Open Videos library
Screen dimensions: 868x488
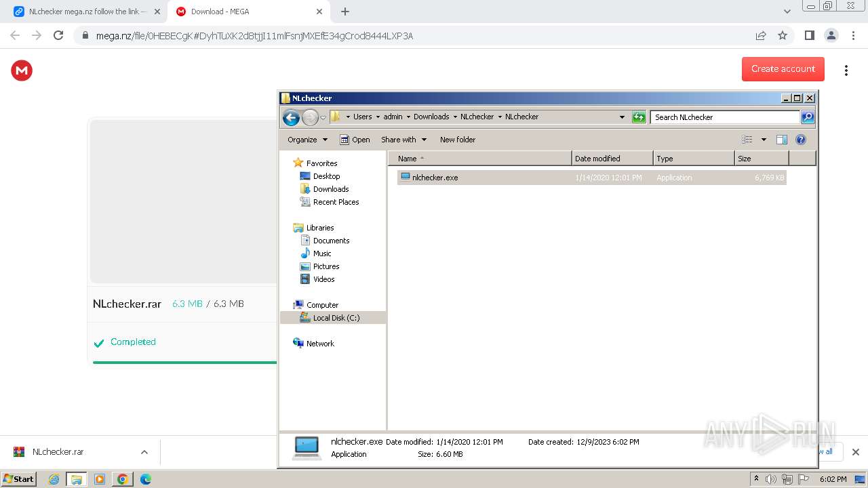[x=323, y=279]
